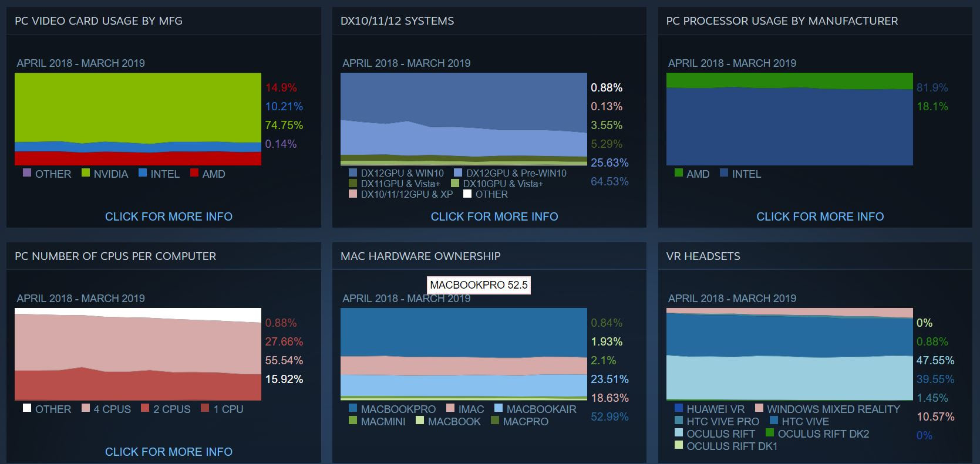Viewport: 980px width, 464px height.
Task: Click the MACBOOKPRO legend swatch
Action: [x=353, y=408]
